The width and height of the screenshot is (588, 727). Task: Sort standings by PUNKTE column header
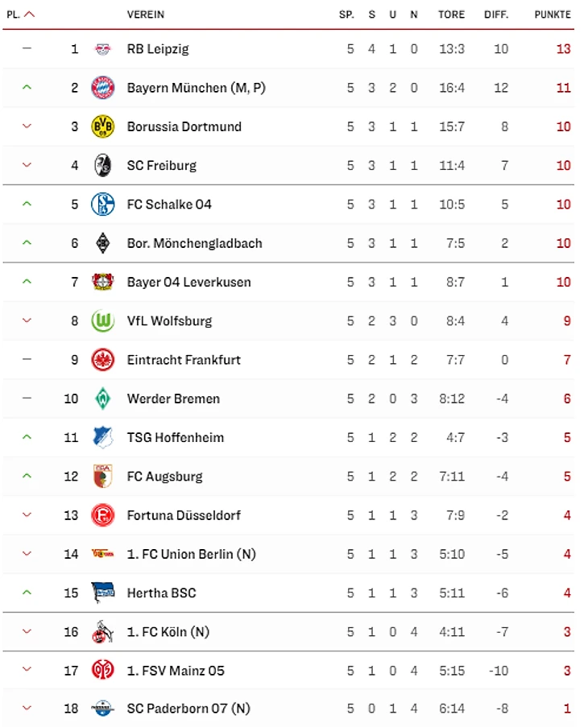pos(553,14)
